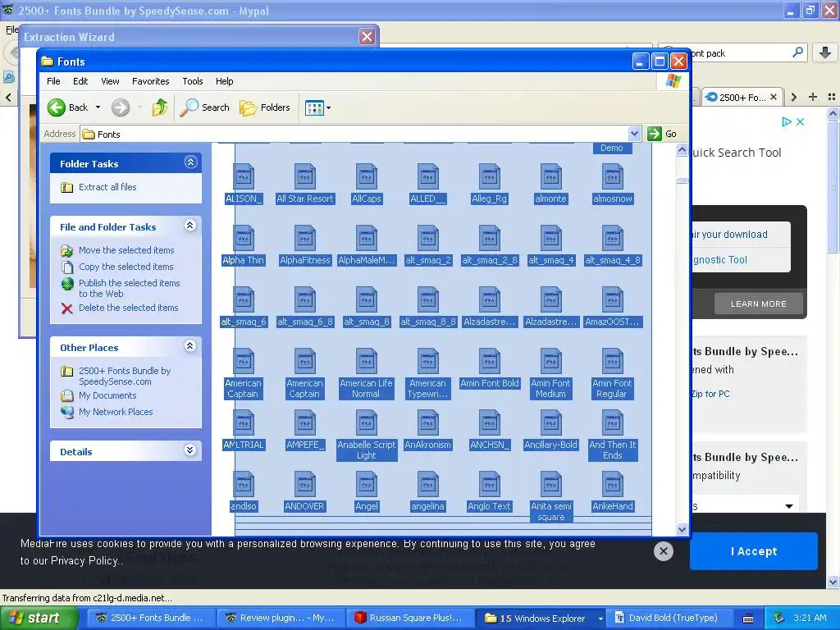Collapse the Other Places panel
The height and width of the screenshot is (630, 840).
190,346
